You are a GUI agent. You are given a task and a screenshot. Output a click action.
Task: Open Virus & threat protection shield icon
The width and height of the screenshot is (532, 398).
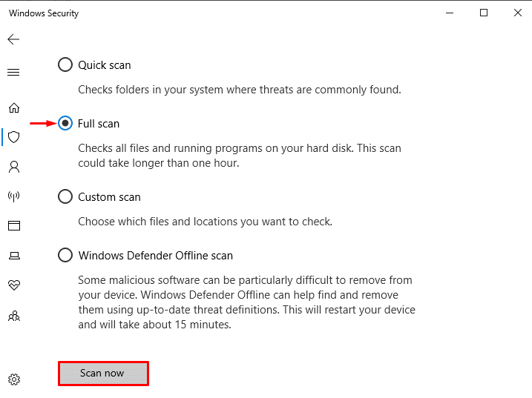click(13, 137)
